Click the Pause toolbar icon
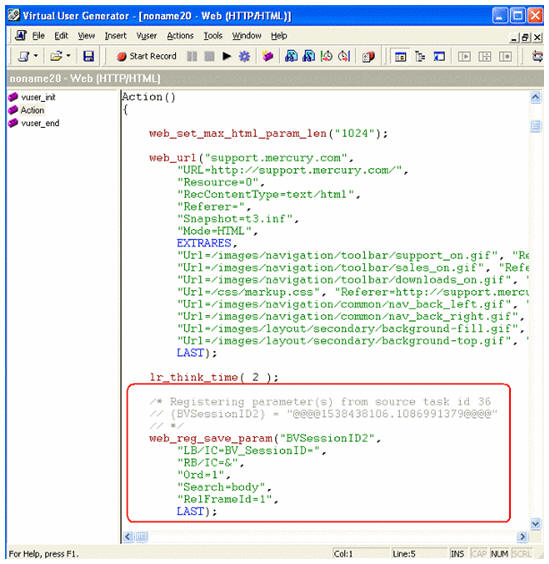Viewport: 549px width, 564px height. click(192, 56)
